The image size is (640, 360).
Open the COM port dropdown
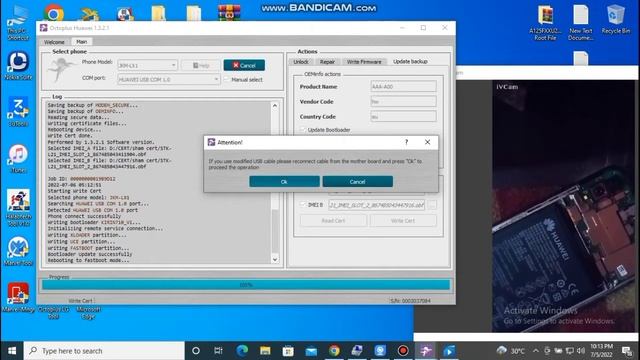click(x=169, y=79)
